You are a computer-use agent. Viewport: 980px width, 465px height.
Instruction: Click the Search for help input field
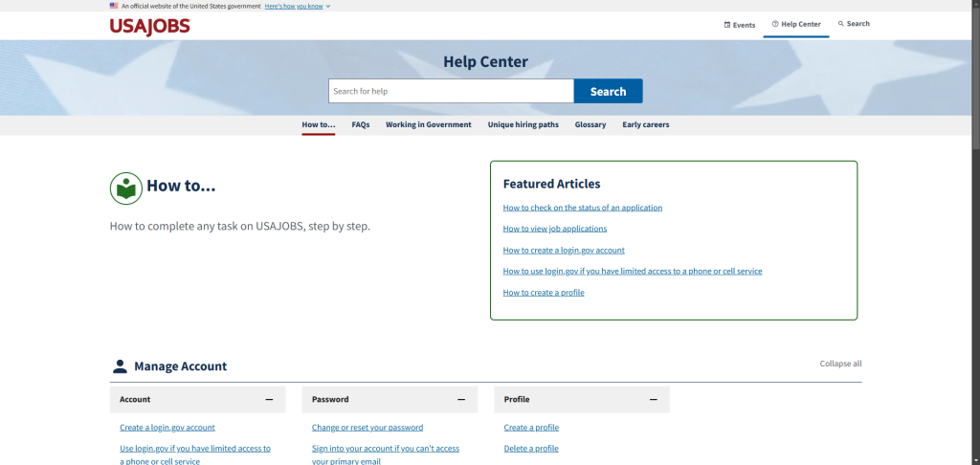451,91
